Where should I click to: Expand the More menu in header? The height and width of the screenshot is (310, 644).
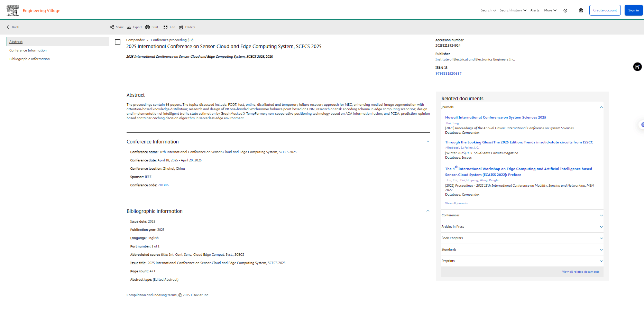coord(550,10)
